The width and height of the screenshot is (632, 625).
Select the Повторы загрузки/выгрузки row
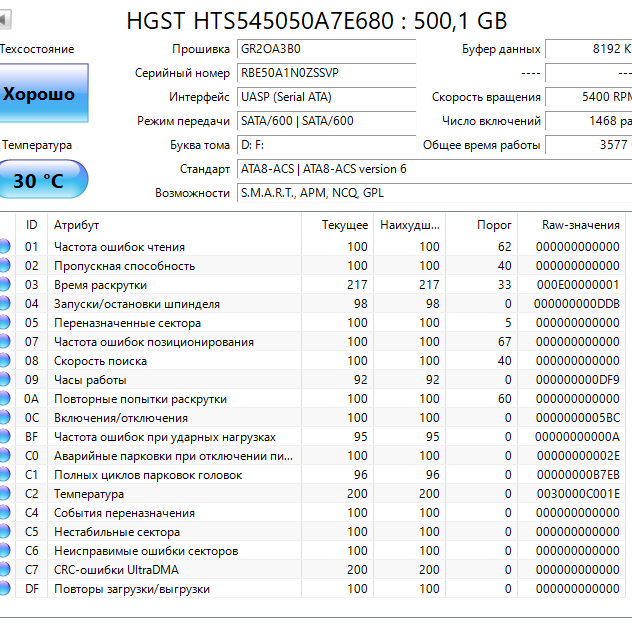312,588
